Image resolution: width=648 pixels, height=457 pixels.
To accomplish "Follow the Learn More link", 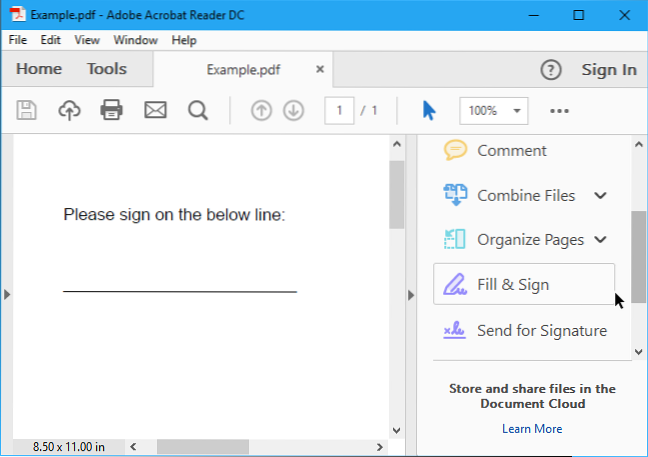I will (x=532, y=429).
